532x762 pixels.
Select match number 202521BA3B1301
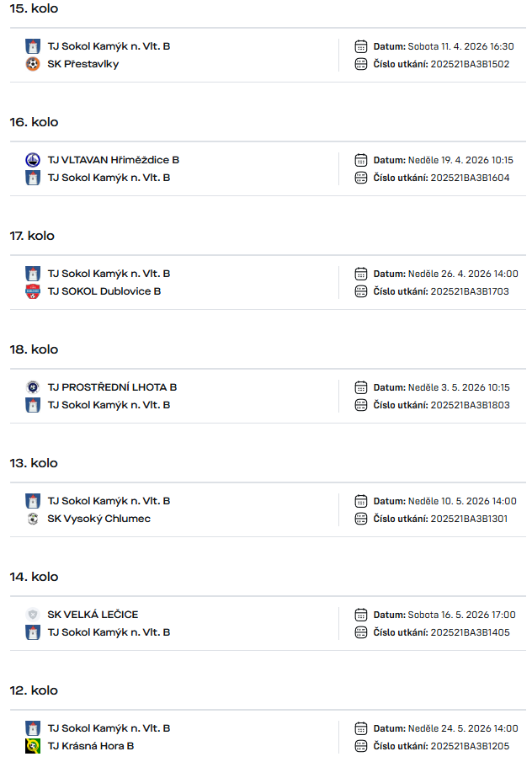pyautogui.click(x=469, y=519)
